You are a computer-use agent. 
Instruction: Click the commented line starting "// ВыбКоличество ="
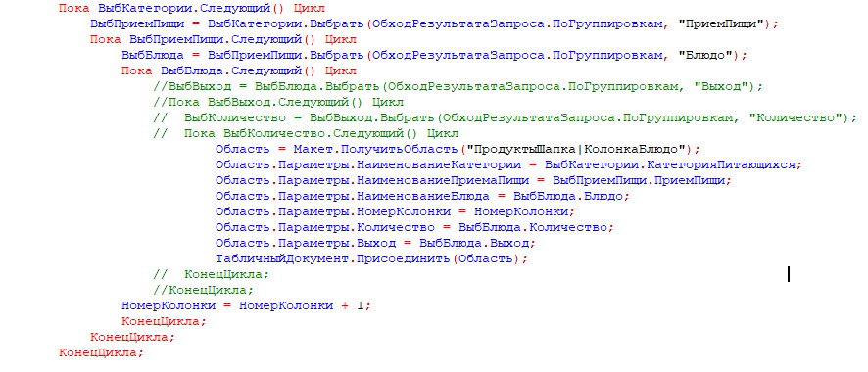505,117
